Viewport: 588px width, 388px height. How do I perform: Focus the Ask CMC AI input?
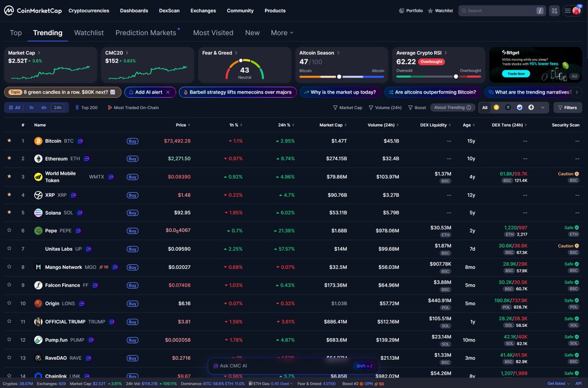tap(279, 366)
